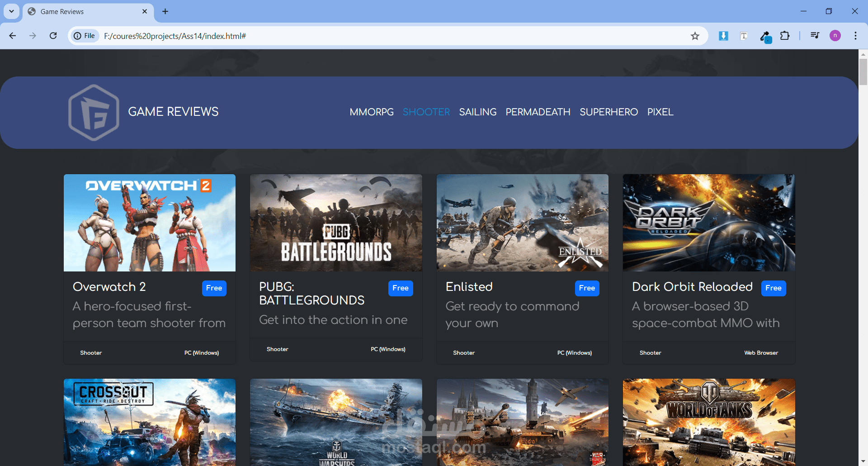Open the Crossout game thumbnail
Viewport: 868px width, 466px height.
point(150,422)
